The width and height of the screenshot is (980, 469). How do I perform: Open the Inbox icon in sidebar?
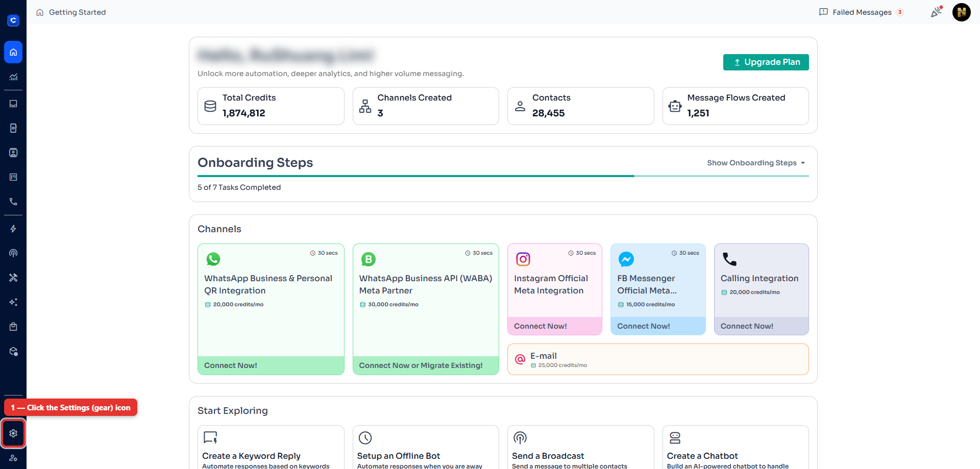pos(13,104)
